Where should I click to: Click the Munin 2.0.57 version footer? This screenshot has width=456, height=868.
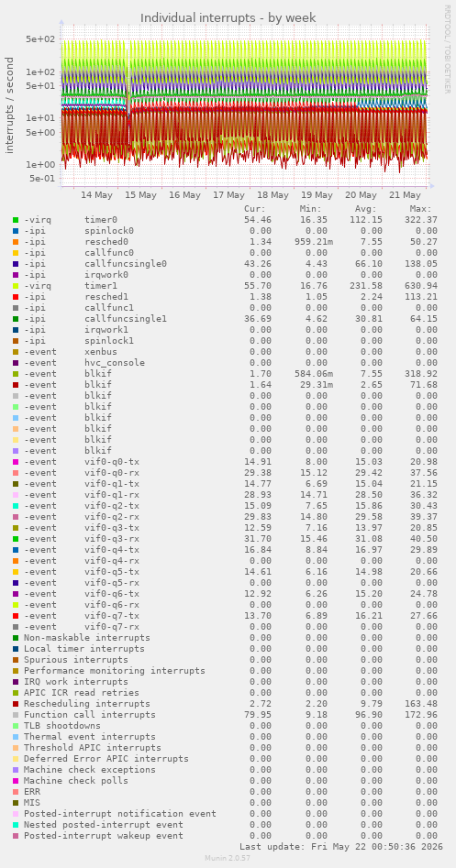tap(228, 858)
